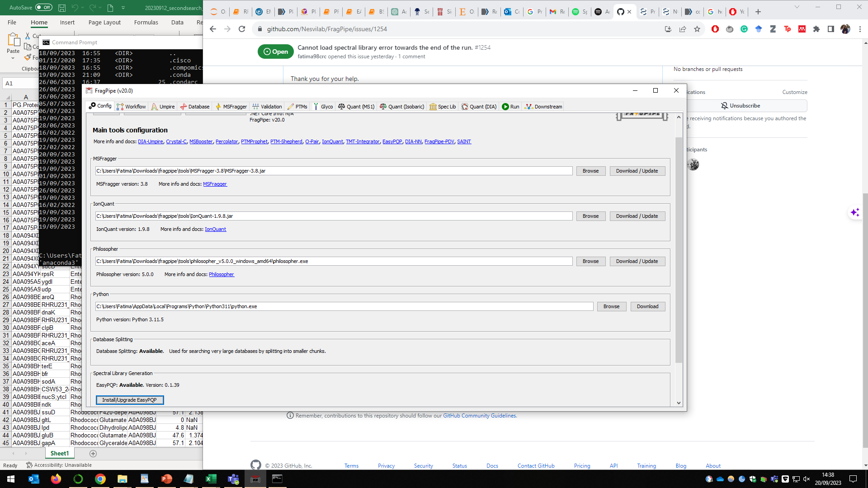Select the Page Layout ribbon tab in Excel

click(104, 22)
